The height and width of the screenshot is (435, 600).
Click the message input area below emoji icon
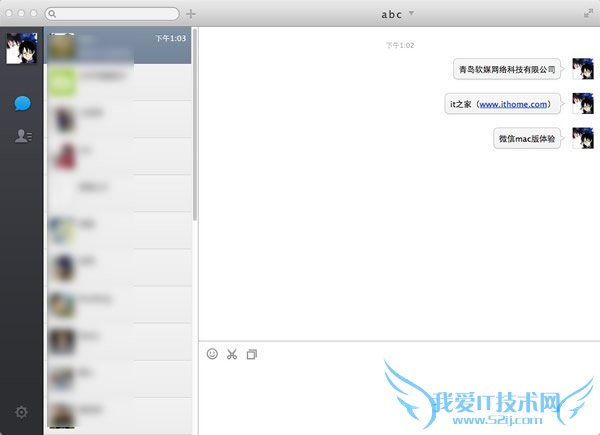point(399,398)
